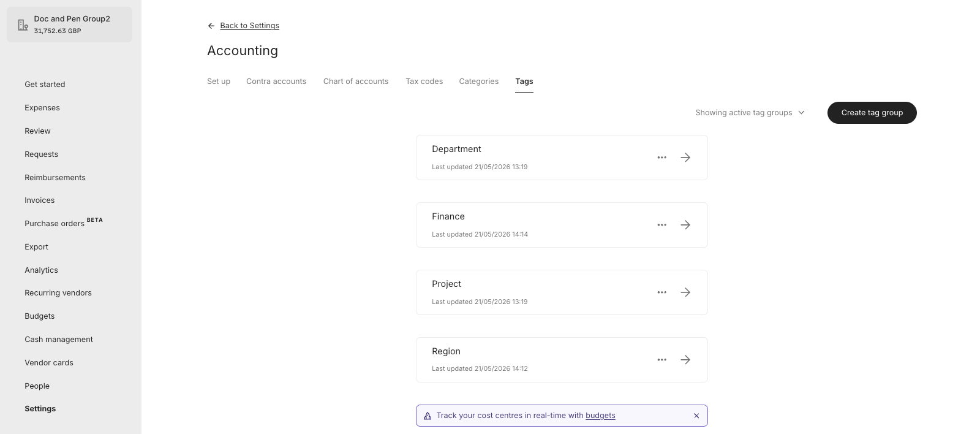Open Purchase orders beta page
The height and width of the screenshot is (434, 980).
(64, 223)
